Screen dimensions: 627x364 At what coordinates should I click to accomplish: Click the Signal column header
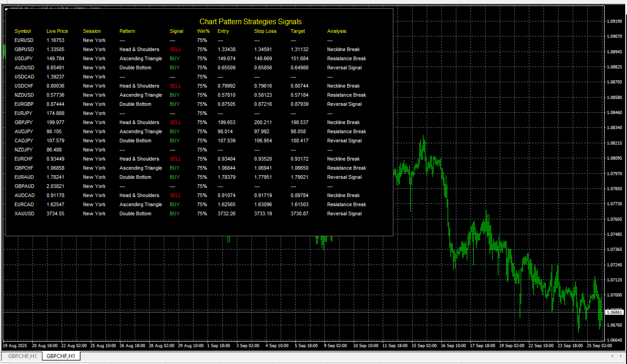click(x=177, y=31)
